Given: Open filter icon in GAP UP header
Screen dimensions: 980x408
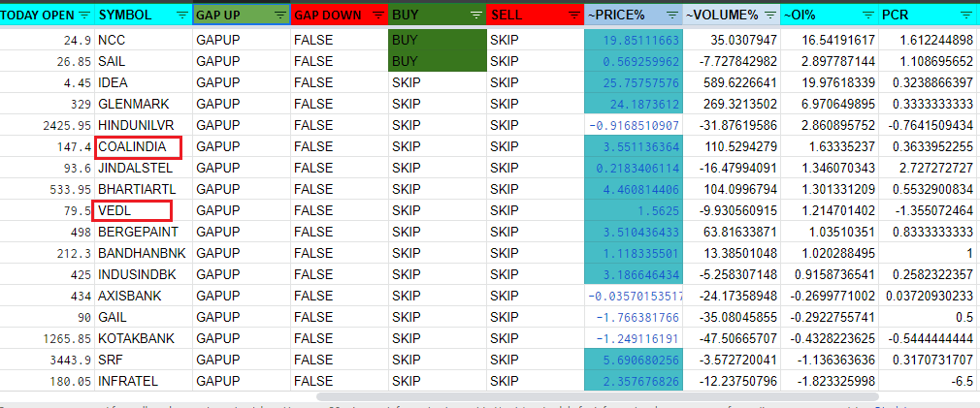Looking at the screenshot, I should coord(280,15).
